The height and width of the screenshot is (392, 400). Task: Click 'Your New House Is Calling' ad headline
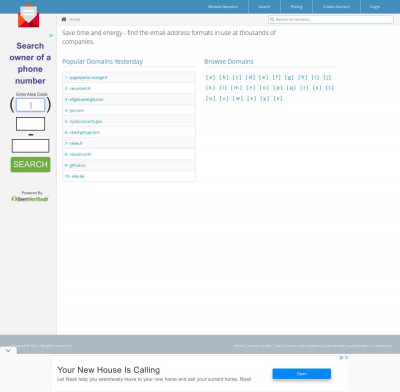pos(109,370)
